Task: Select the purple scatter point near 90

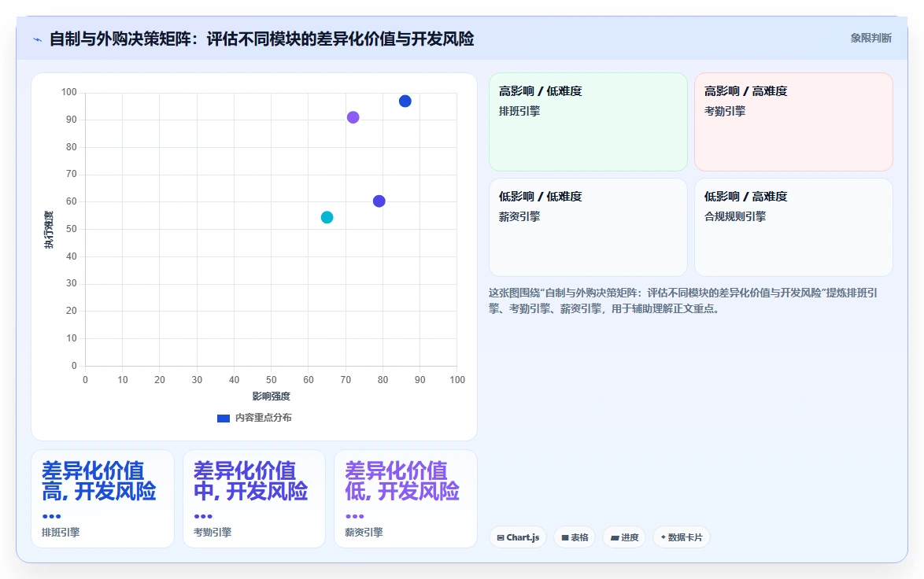Action: pos(353,117)
